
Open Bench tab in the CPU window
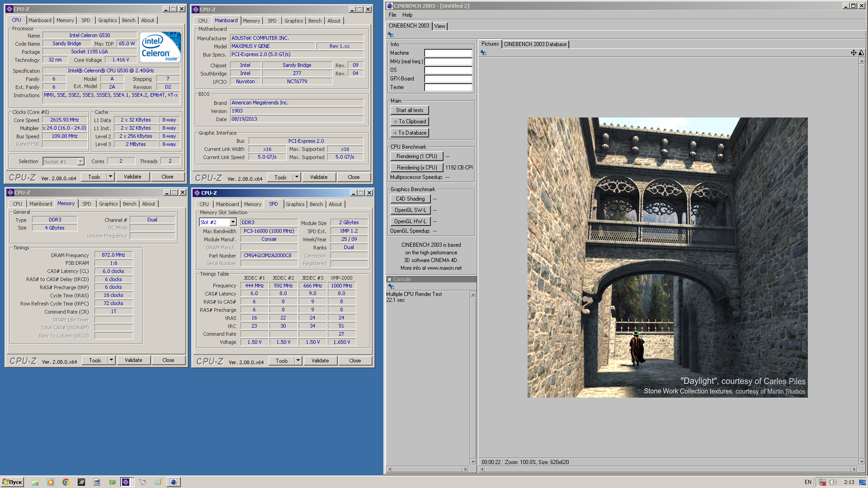point(128,20)
